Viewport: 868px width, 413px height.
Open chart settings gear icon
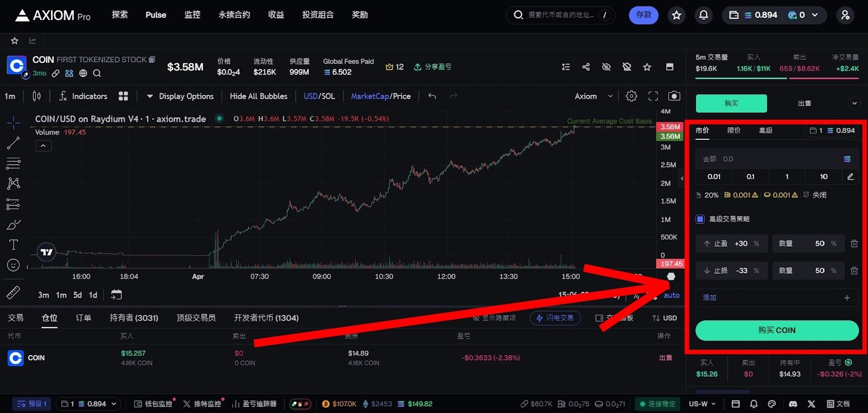pyautogui.click(x=631, y=96)
